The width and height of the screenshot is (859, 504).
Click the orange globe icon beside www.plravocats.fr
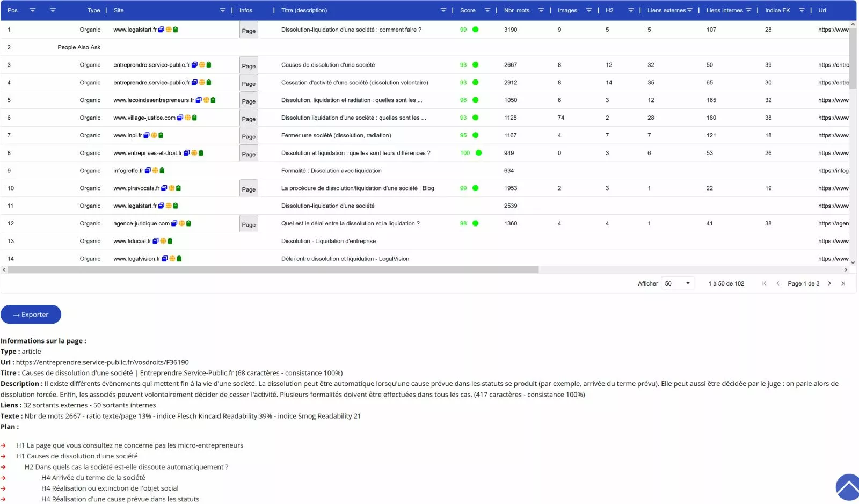171,188
